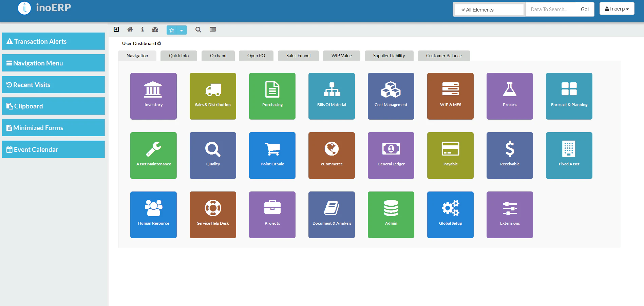
Task: Click the inoERP logo
Action: [x=44, y=8]
